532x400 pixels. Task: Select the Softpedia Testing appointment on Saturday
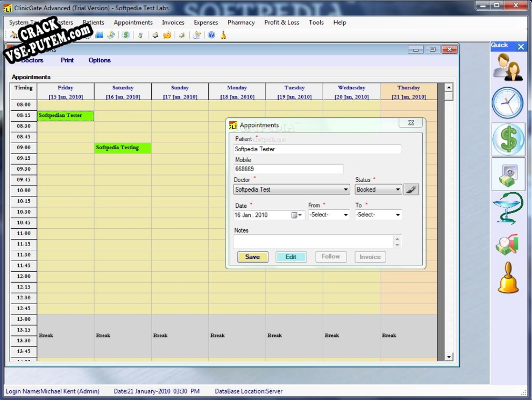123,148
